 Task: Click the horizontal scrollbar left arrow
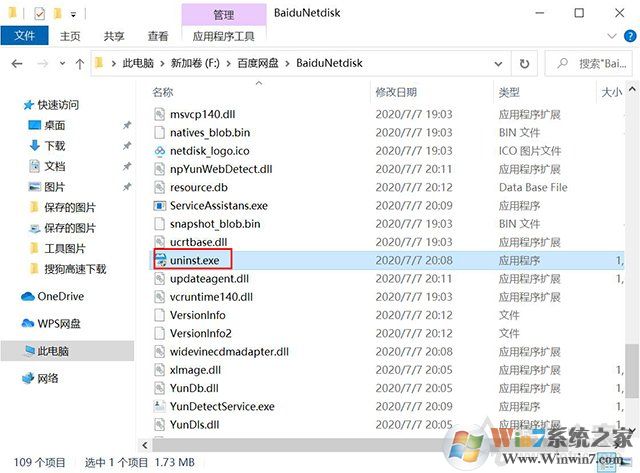tap(145, 445)
